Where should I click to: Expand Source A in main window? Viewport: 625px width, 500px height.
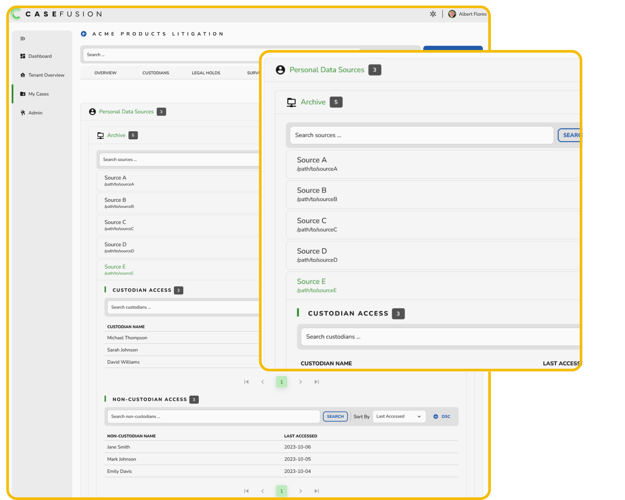point(178,181)
